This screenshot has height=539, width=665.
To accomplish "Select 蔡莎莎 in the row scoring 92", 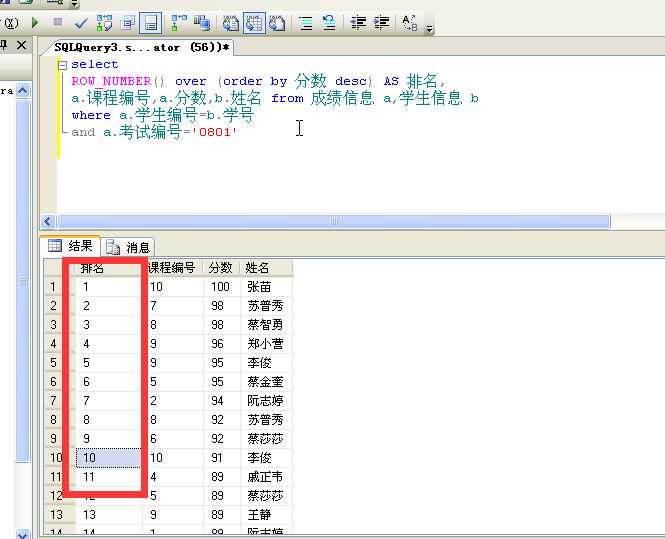I will click(266, 438).
